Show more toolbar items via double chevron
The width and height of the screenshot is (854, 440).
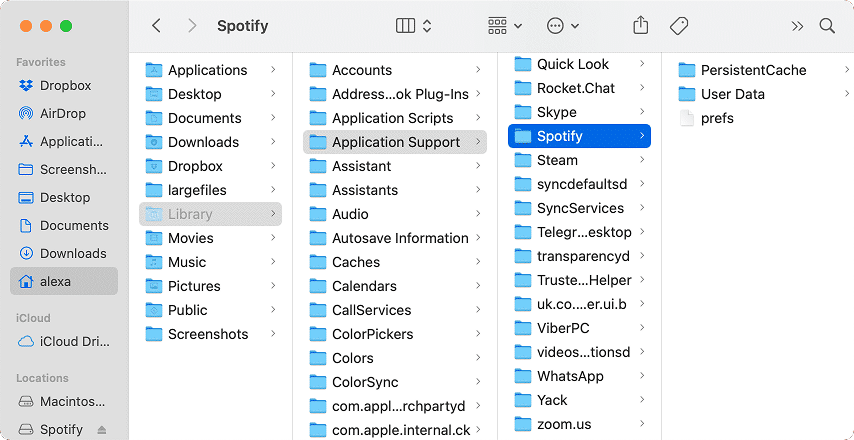click(797, 26)
